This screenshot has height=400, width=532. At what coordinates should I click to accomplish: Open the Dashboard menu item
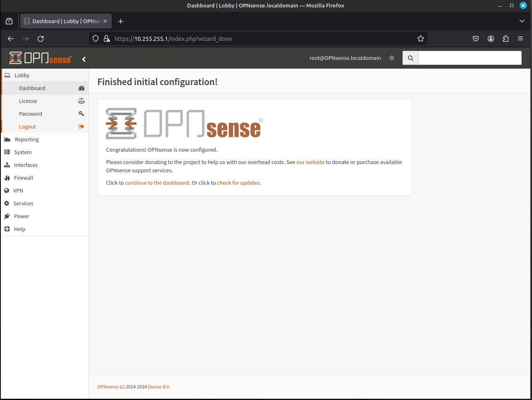tap(45, 88)
